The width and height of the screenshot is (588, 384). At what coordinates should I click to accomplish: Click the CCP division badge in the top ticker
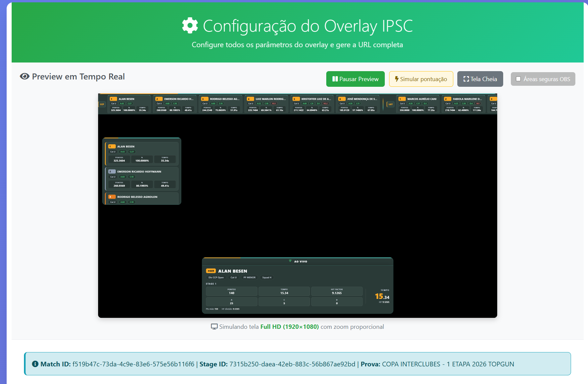102,104
